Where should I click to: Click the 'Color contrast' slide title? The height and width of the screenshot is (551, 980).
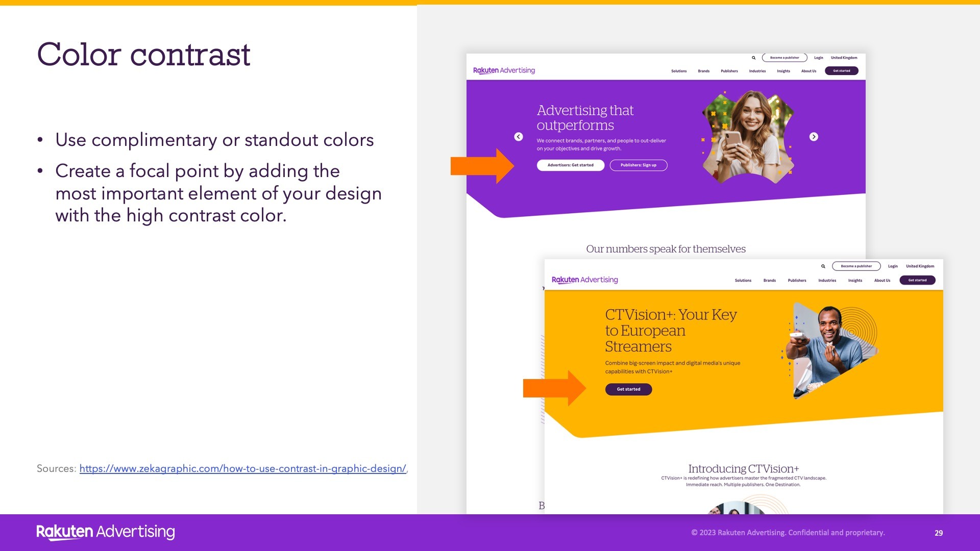[143, 55]
